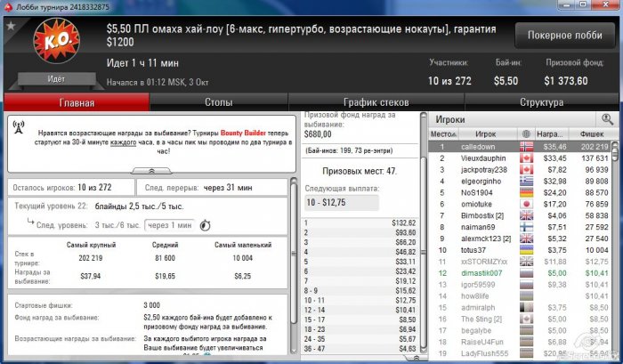
Task: Click the broadcast antenna announcement icon
Action: 19,127
